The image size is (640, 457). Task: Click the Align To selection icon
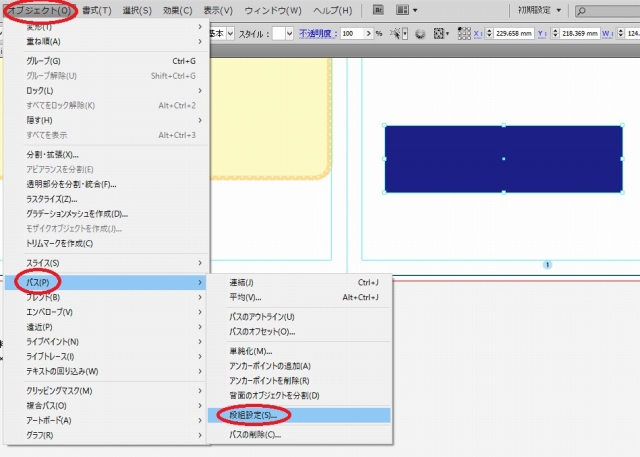click(439, 33)
